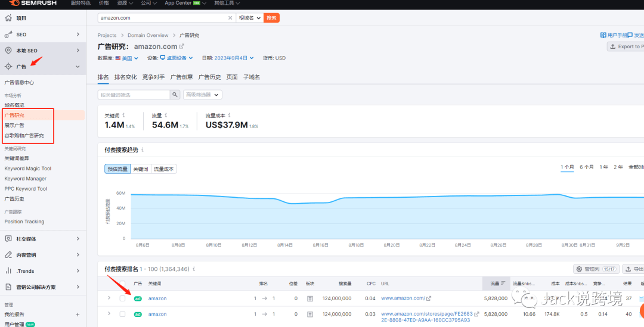Click the 广告 target icon in sidebar
Image resolution: width=644 pixels, height=327 pixels.
8,67
